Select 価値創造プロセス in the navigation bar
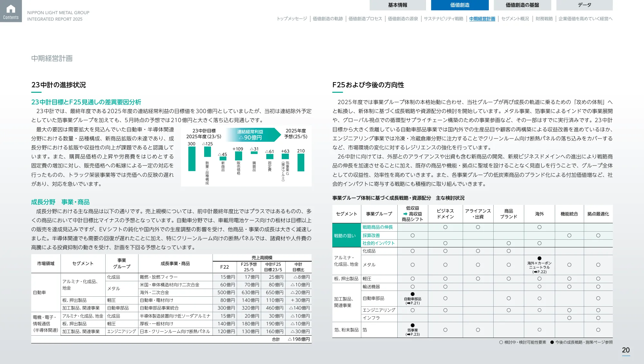Viewport: 644px width, 364px height. tap(365, 19)
